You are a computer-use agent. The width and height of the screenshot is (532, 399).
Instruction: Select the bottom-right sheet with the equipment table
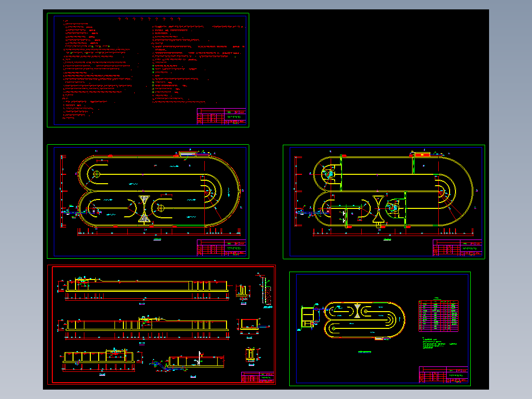[x=380, y=329]
